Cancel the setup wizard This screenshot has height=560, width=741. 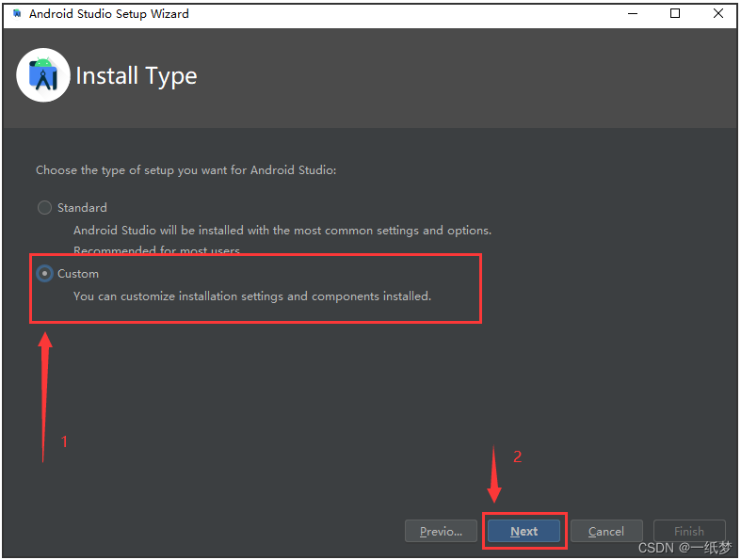(606, 531)
